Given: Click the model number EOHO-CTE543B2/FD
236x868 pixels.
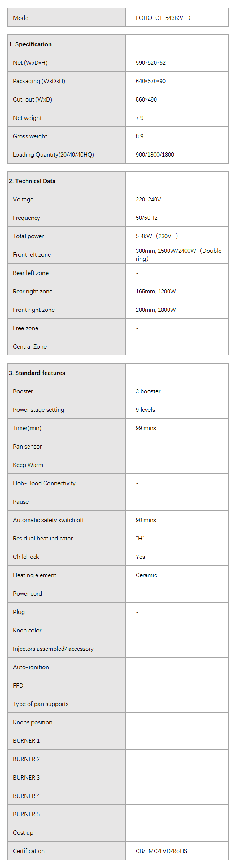Looking at the screenshot, I should click(x=163, y=18).
